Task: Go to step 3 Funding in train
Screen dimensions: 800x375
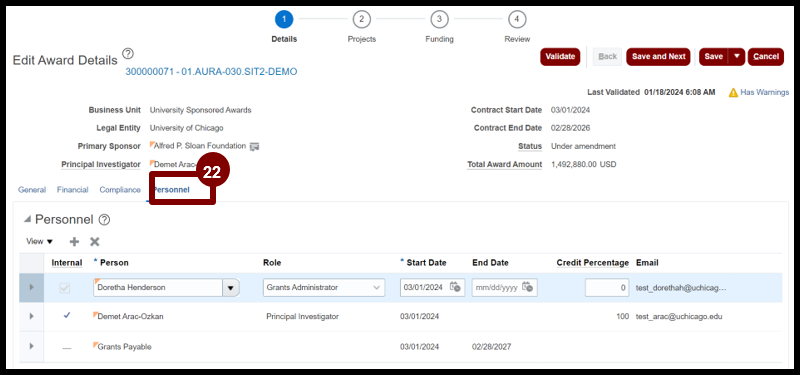Action: (x=439, y=20)
